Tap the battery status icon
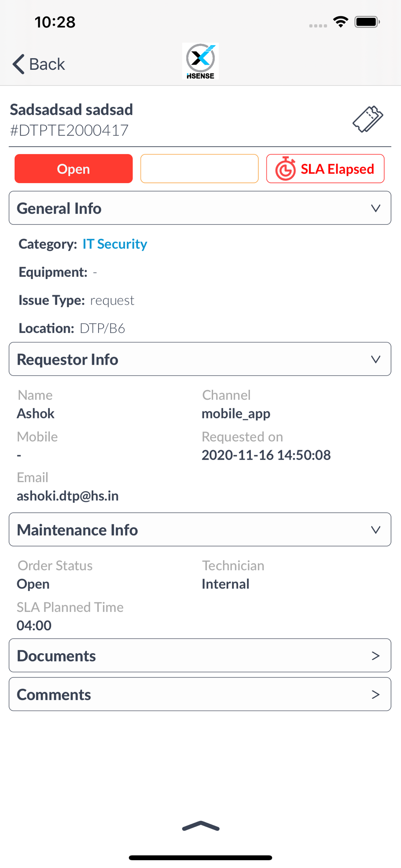401x868 pixels. coord(367,22)
